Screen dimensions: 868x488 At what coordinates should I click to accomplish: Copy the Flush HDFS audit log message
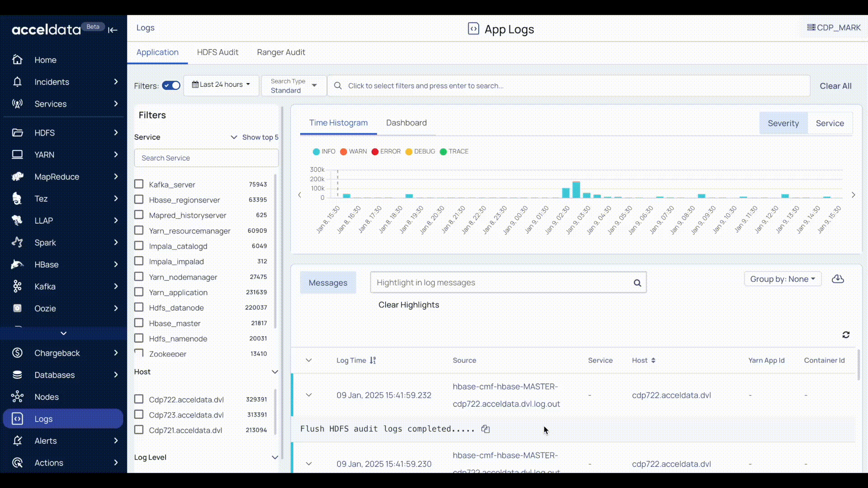coord(486,429)
